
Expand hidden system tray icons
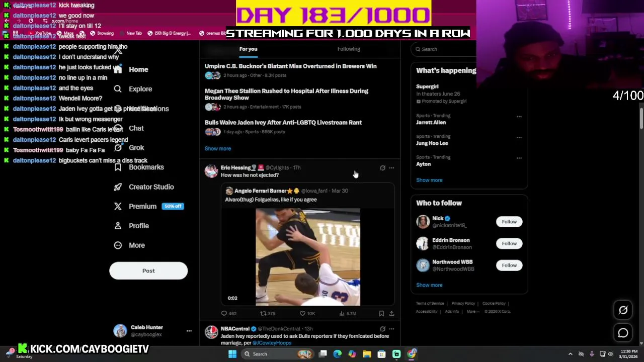click(x=570, y=354)
